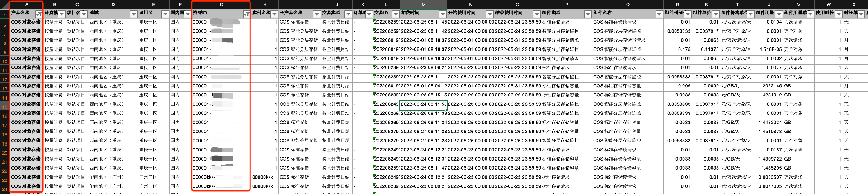Open filter dropdown for 结束使用时间 column
The width and height of the screenshot is (868, 194).
point(537,14)
